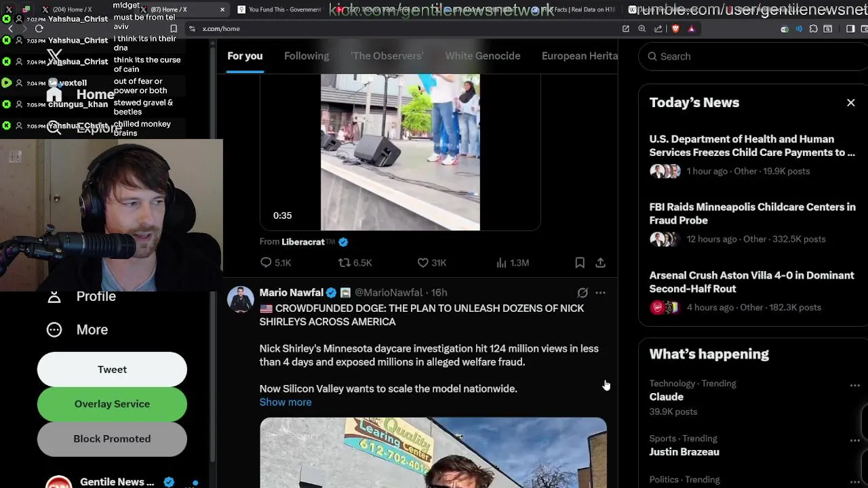Click the X Search input field
The width and height of the screenshot is (868, 488).
coord(753,56)
